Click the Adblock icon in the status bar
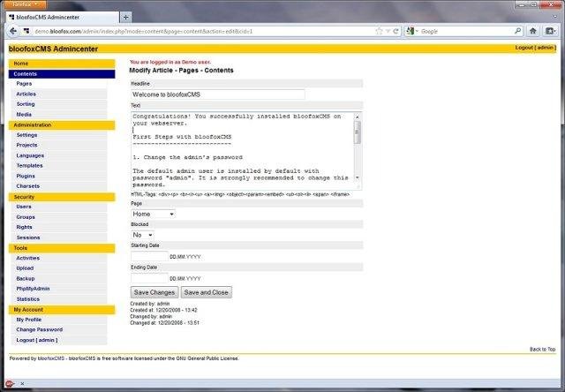 pyautogui.click(x=9, y=384)
